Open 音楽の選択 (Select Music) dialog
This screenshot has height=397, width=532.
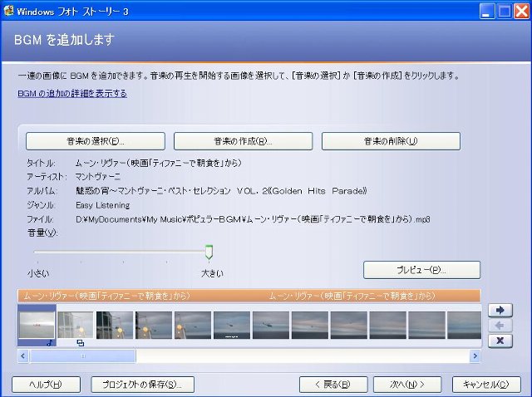coord(96,141)
